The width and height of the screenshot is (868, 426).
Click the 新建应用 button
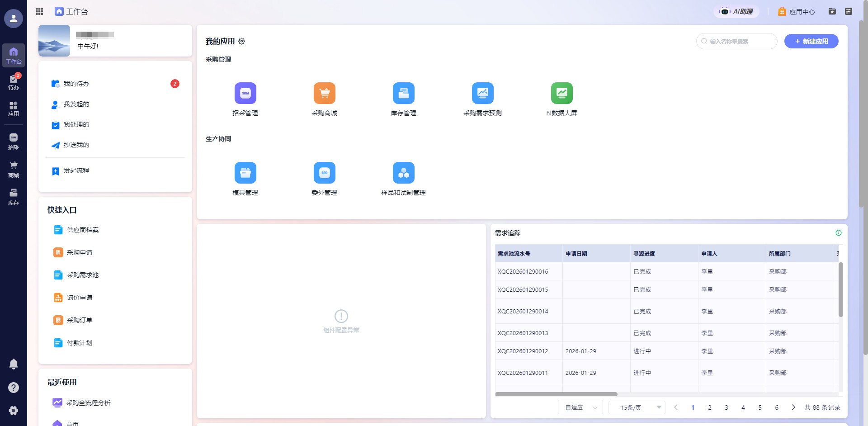click(811, 41)
